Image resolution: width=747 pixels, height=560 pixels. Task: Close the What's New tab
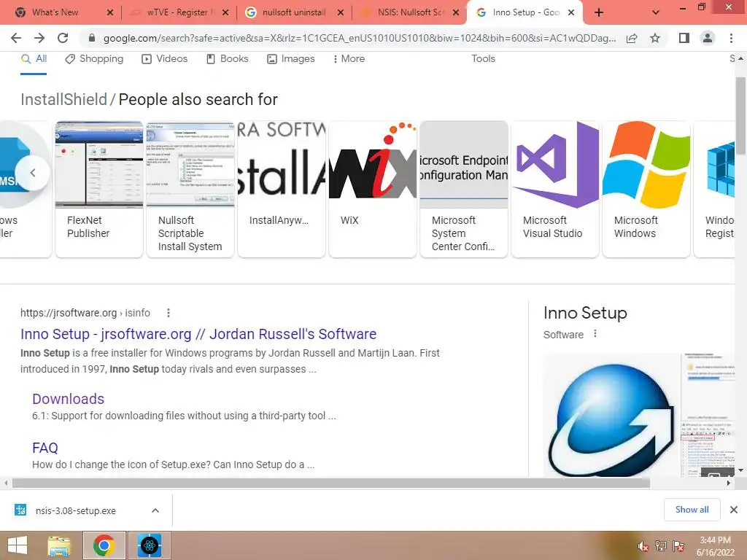coord(110,12)
